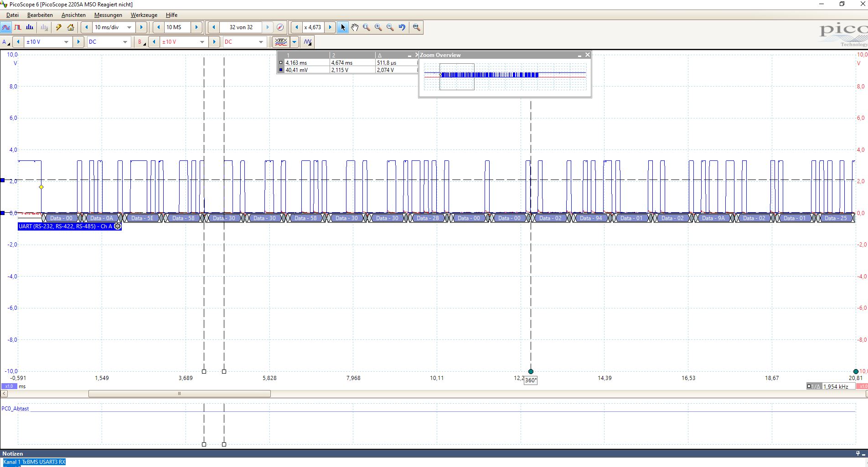Toggle Digital inputs button
This screenshot has height=467, width=868.
(x=281, y=42)
